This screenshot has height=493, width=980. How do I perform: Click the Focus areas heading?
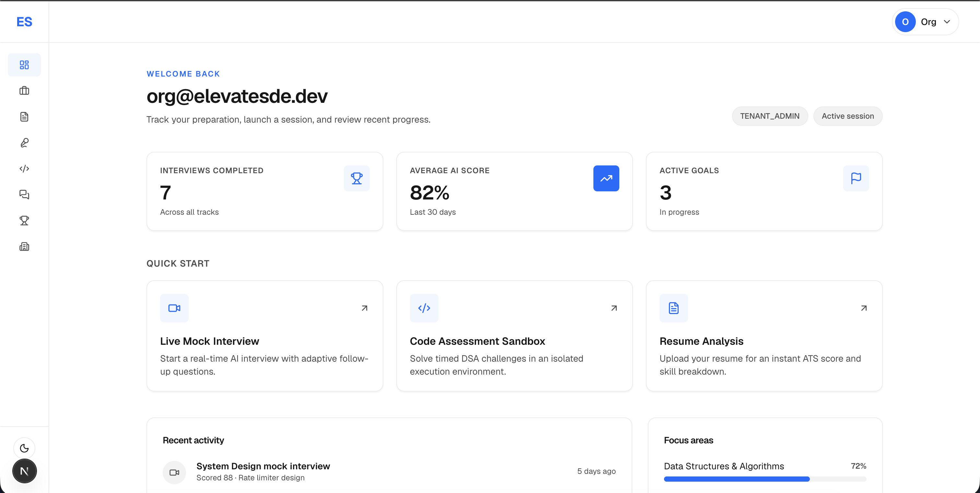click(x=689, y=440)
